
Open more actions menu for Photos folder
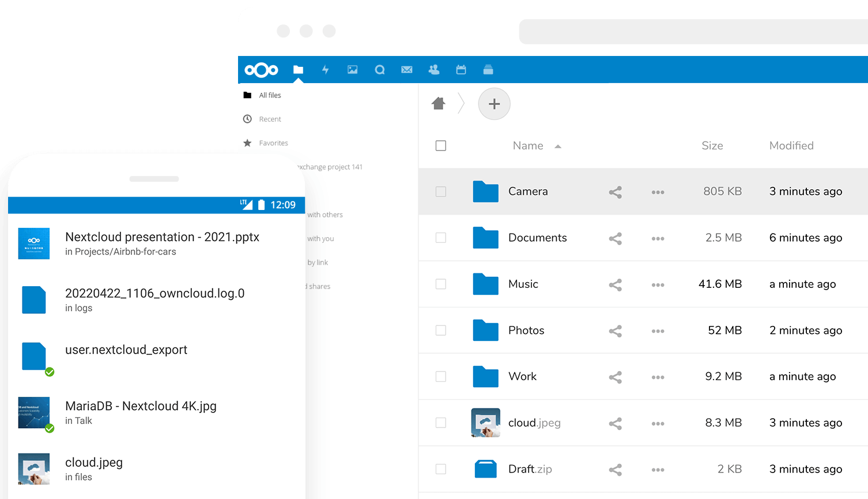pos(658,331)
